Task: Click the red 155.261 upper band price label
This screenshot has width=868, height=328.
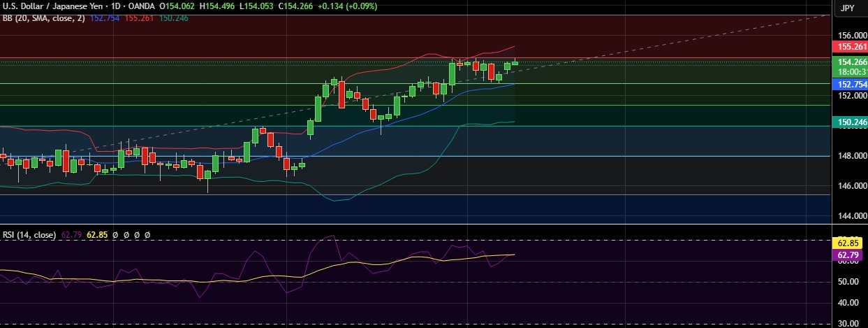Action: [x=850, y=47]
